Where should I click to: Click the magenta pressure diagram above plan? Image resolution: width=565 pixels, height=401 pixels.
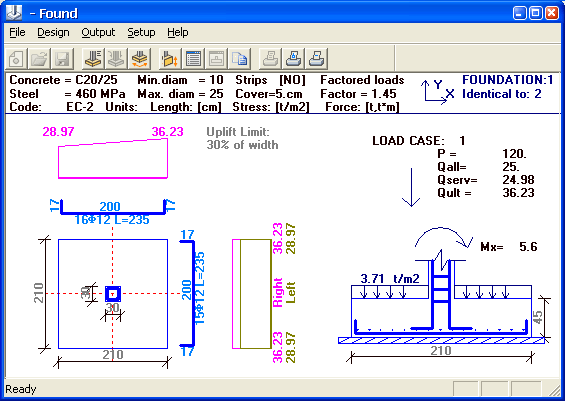[x=113, y=159]
